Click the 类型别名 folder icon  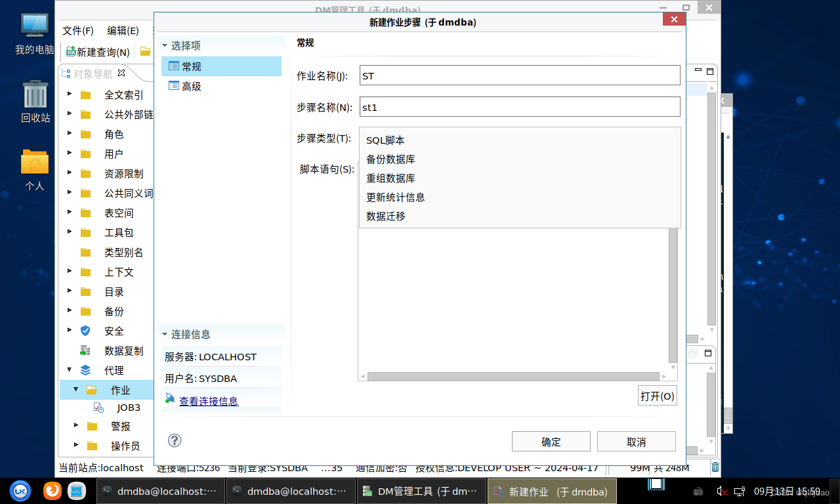tap(86, 253)
